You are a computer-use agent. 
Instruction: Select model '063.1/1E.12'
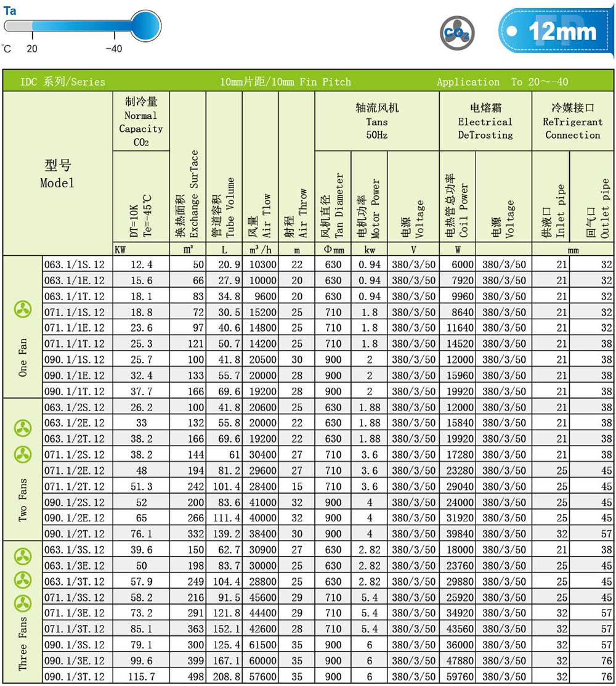click(75, 280)
